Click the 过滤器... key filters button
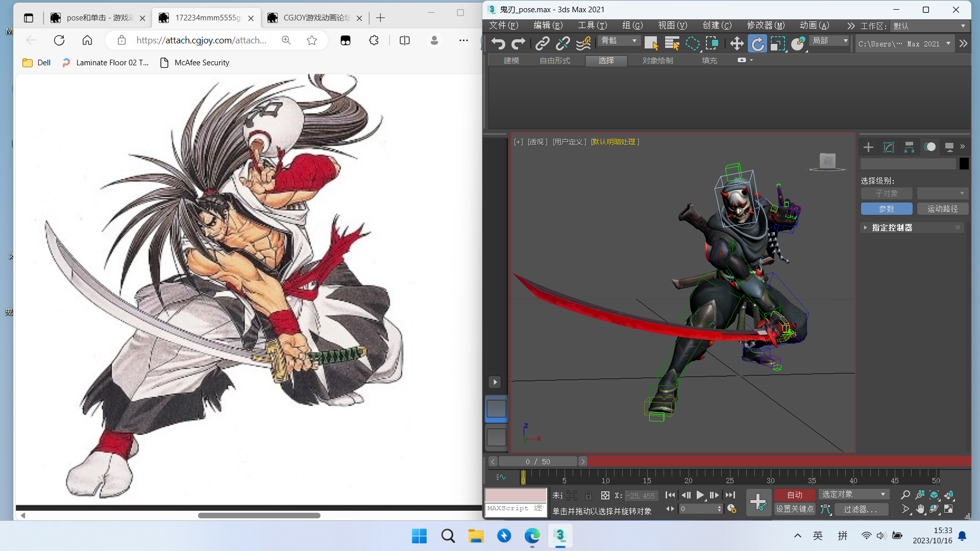The image size is (980, 551). (860, 509)
